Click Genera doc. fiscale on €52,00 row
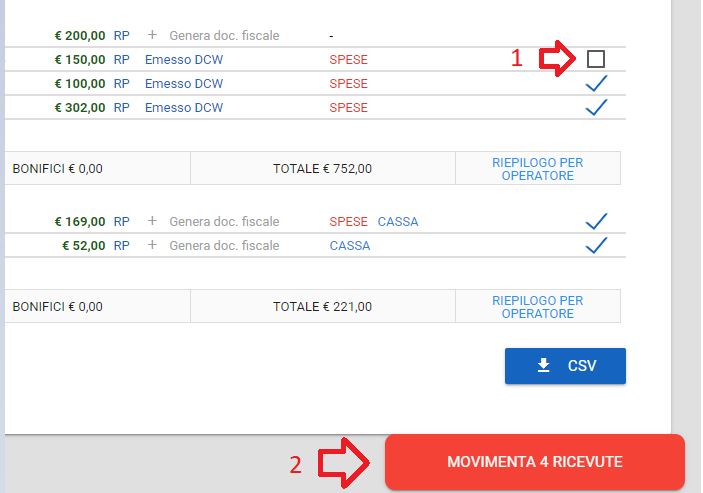 [224, 245]
